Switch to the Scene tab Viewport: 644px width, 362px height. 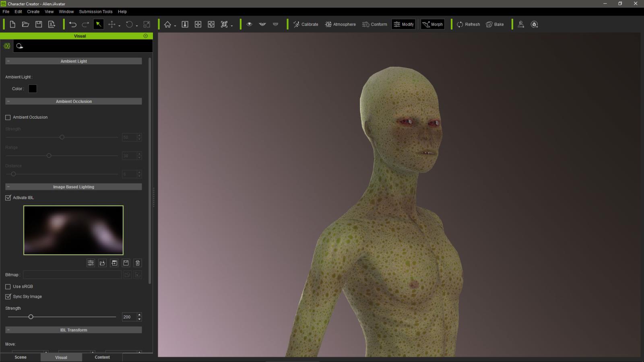click(21, 357)
